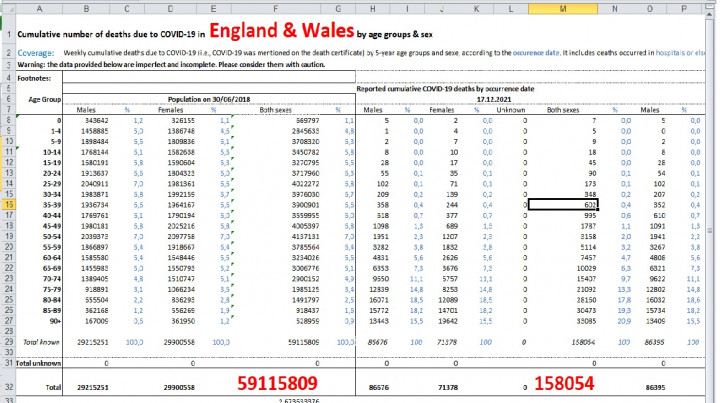Screen dimensions: 720x403
Task: Select both sexes deaths cell '28150'
Action: point(562,300)
